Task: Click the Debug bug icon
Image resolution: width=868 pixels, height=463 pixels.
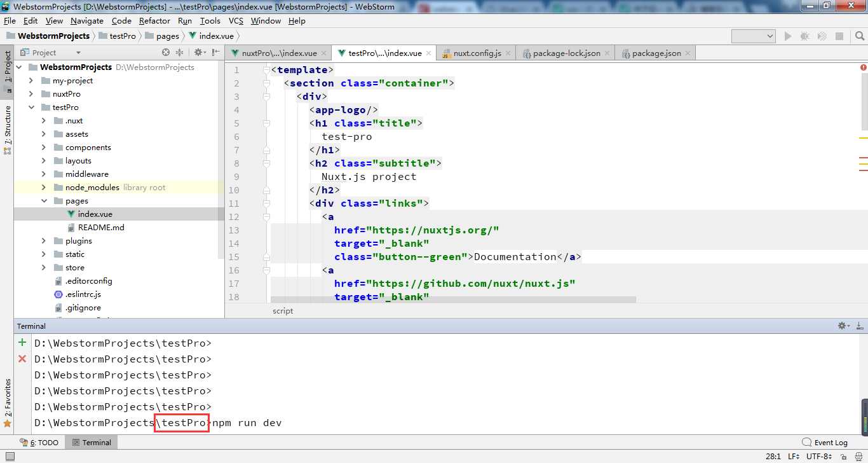Action: (x=805, y=36)
